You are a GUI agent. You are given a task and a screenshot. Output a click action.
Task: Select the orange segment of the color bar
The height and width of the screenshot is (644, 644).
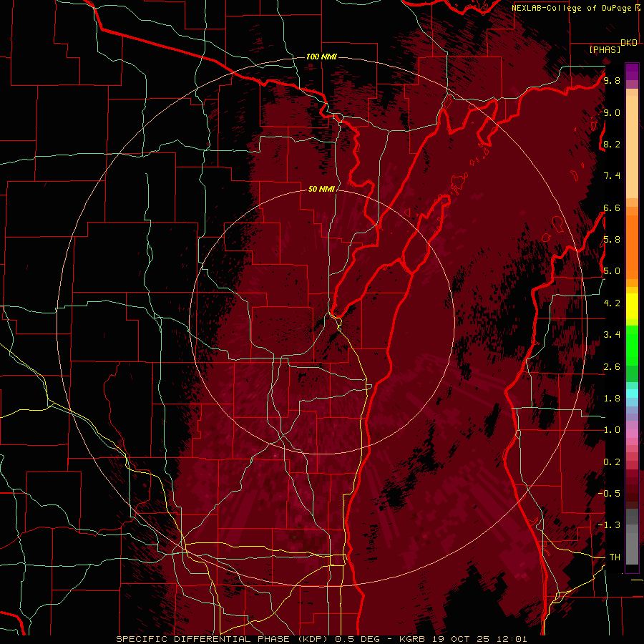point(632,246)
